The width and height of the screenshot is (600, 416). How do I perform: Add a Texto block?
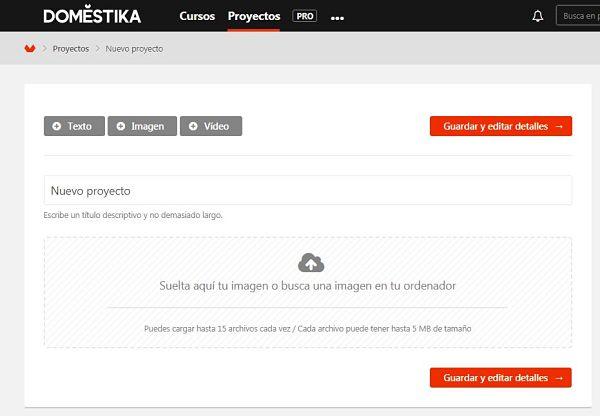[74, 126]
